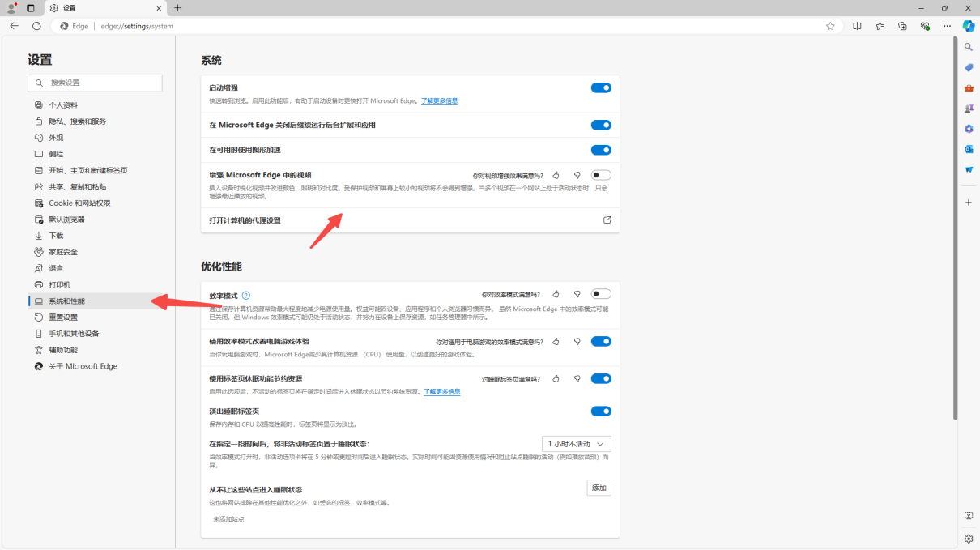980x550 pixels.
Task: Open the shopping tag icon in sidebar
Action: (x=969, y=67)
